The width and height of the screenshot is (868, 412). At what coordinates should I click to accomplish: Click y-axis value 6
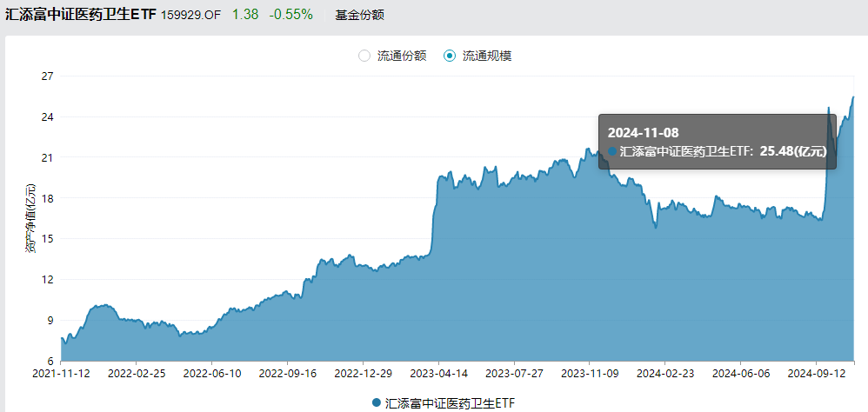point(50,361)
